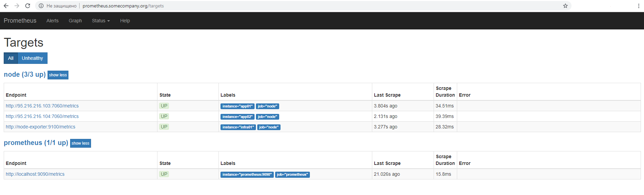Click the 2.131s ago last scrape value

point(385,116)
